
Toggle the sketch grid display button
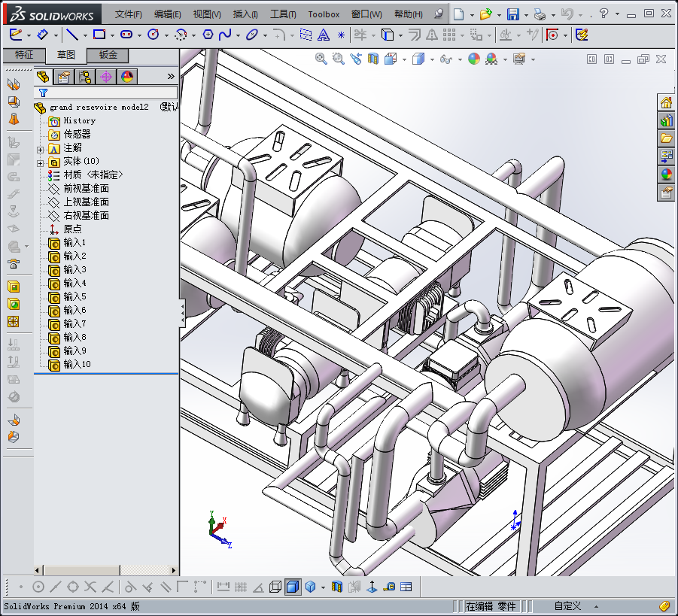coord(241,587)
